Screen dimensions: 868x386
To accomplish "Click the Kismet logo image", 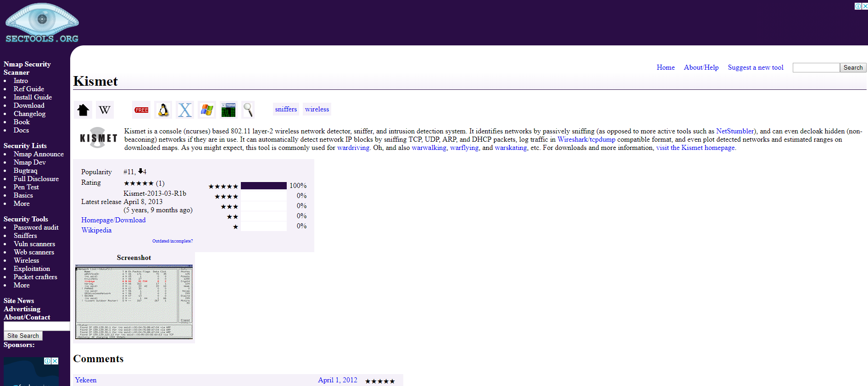I will pos(99,138).
